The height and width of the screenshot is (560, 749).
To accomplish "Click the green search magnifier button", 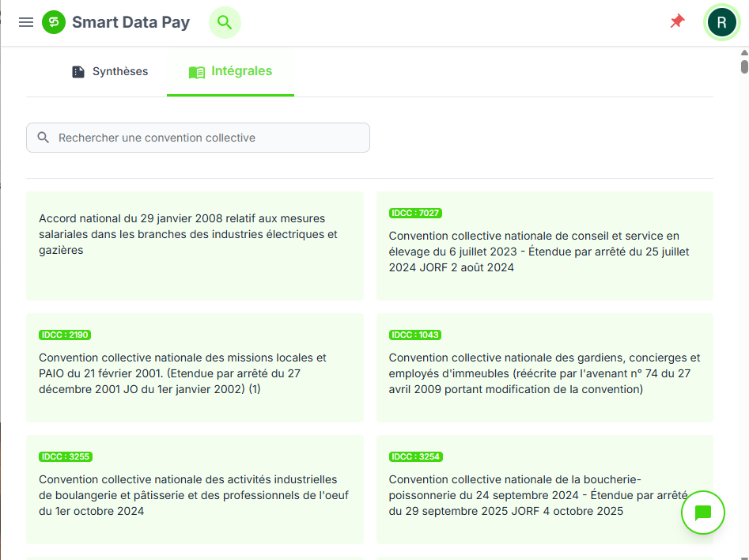I will [225, 22].
